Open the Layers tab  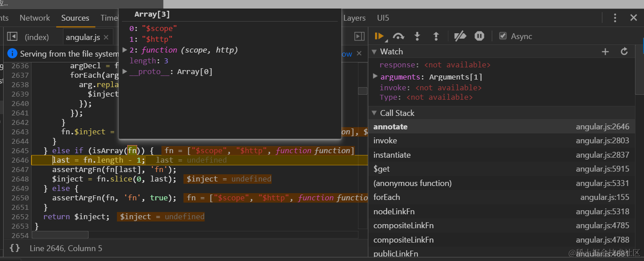coord(354,18)
